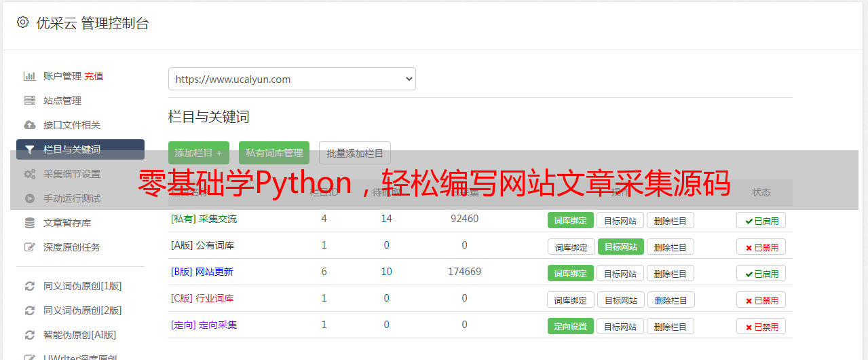The width and height of the screenshot is (868, 360).
Task: Click the refresh icon for 同义词伪原创[1版]
Action: point(29,286)
